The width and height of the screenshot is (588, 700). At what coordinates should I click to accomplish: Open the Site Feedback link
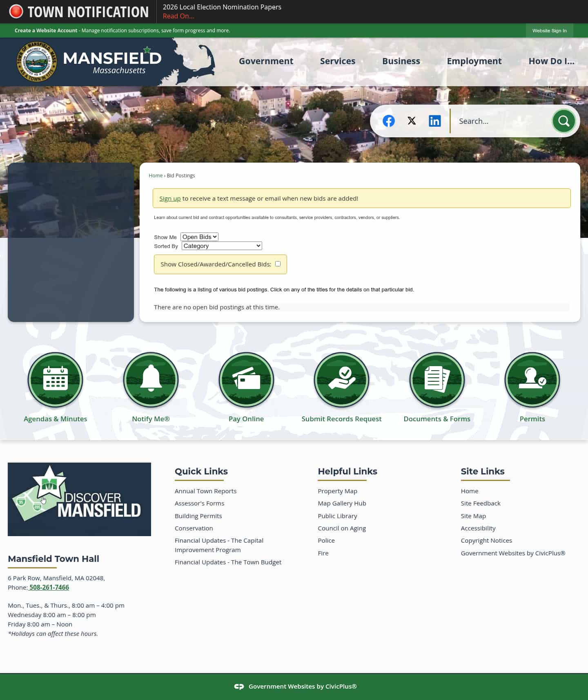481,503
